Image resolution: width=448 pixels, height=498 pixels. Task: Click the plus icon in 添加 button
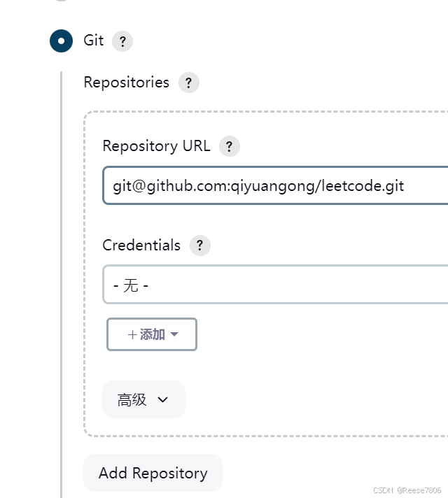point(132,335)
